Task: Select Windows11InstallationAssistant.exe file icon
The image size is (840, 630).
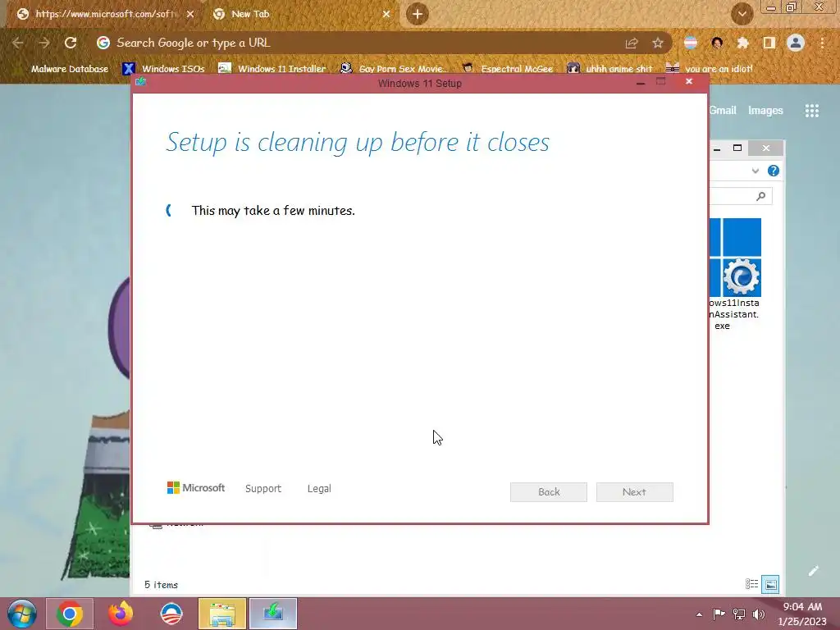Action: pos(735,274)
